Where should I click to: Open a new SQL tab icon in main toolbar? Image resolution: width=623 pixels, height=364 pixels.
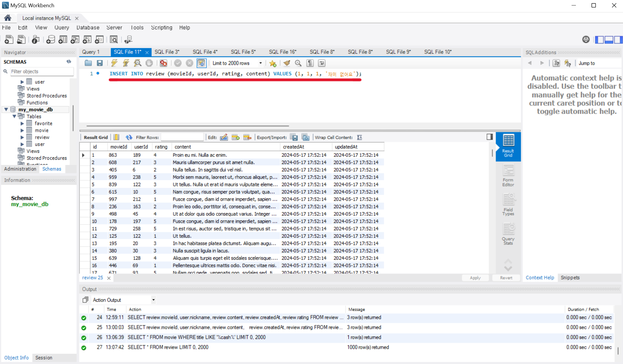(9, 40)
